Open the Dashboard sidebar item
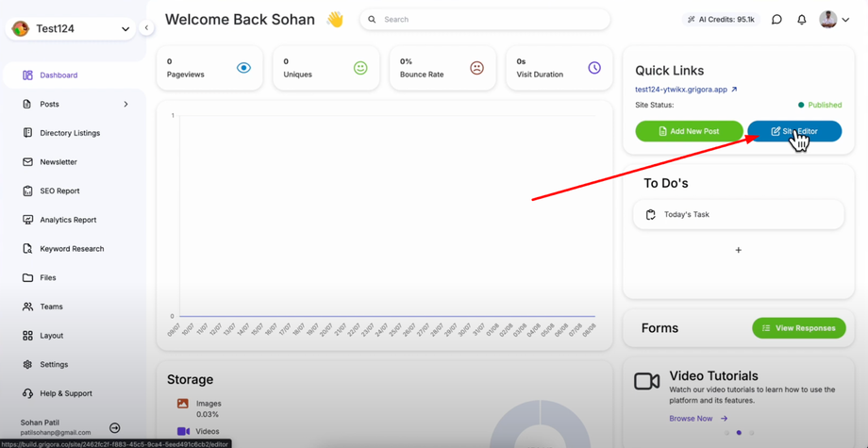This screenshot has height=448, width=868. [75, 75]
